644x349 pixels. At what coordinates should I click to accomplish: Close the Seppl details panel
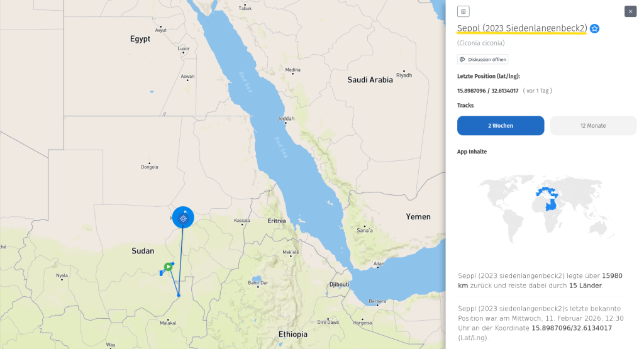630,11
